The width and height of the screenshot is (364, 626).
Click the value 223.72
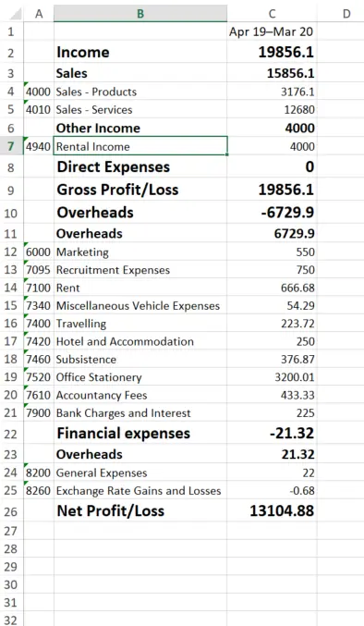(x=272, y=324)
